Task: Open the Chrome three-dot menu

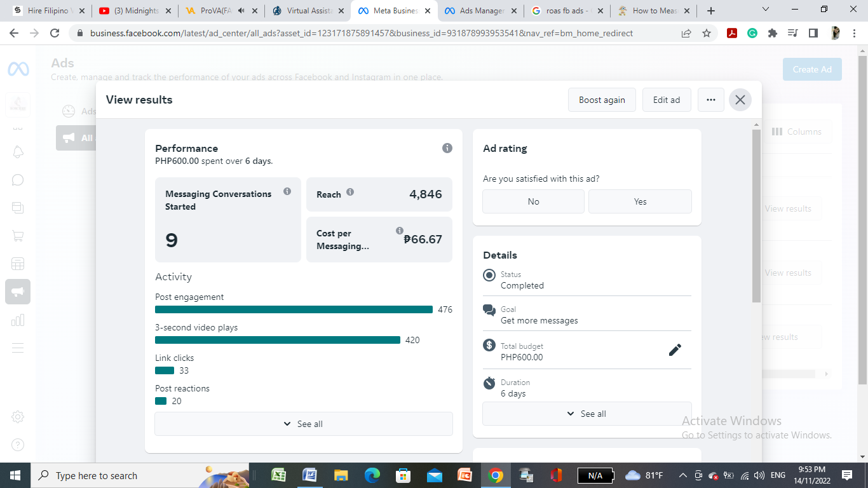Action: pos(855,33)
